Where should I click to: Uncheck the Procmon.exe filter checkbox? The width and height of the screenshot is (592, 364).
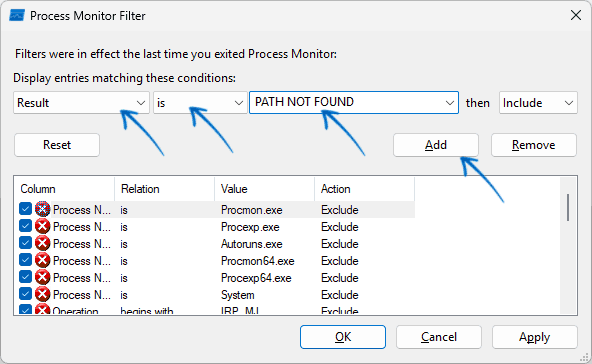pos(25,209)
